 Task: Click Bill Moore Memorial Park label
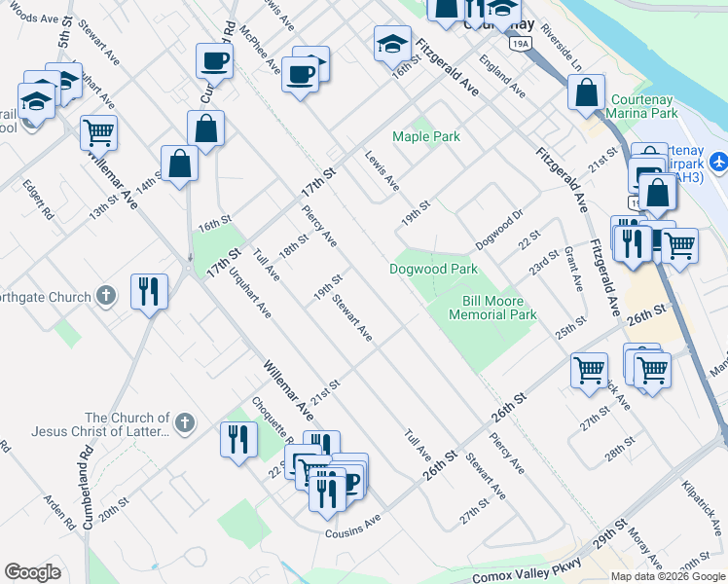492,309
